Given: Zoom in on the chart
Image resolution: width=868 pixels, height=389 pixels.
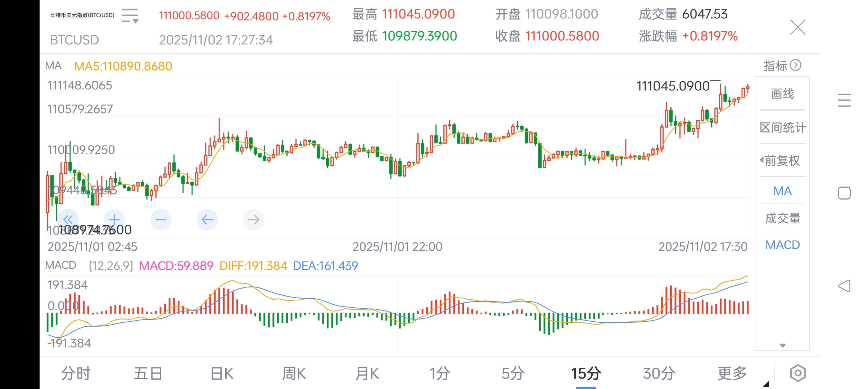Looking at the screenshot, I should click(x=114, y=219).
